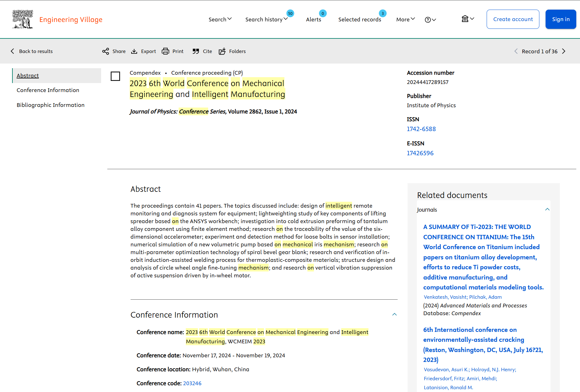This screenshot has height=392, width=580.
Task: Click the accession number 20244417289157
Action: click(x=428, y=82)
